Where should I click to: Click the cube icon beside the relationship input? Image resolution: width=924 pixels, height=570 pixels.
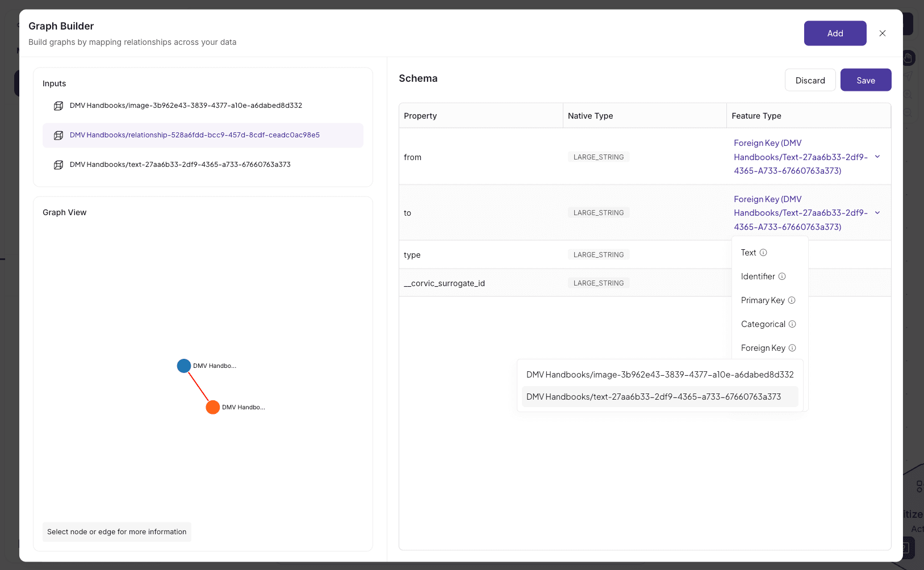58,135
